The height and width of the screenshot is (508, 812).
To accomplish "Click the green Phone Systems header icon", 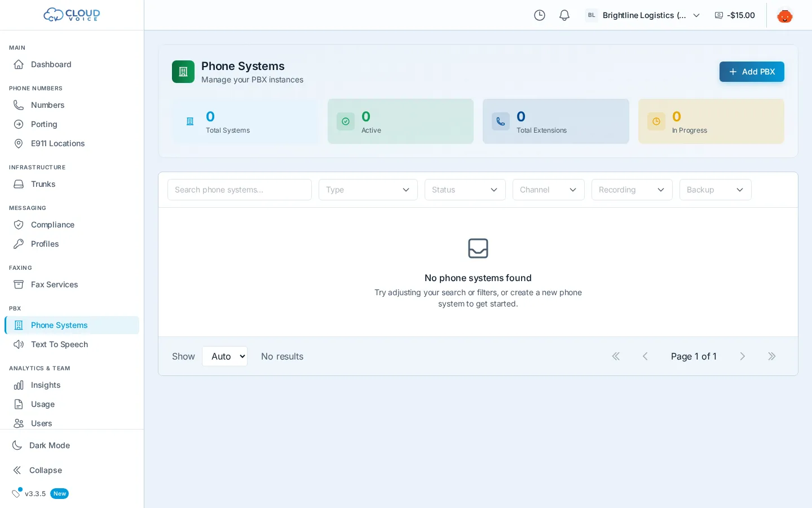I will pyautogui.click(x=183, y=72).
